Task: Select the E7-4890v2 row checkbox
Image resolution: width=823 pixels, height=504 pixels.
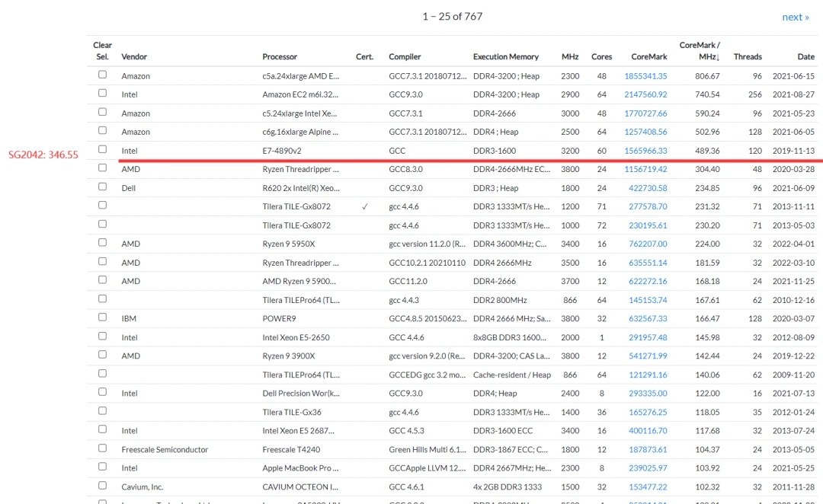Action: tap(102, 149)
